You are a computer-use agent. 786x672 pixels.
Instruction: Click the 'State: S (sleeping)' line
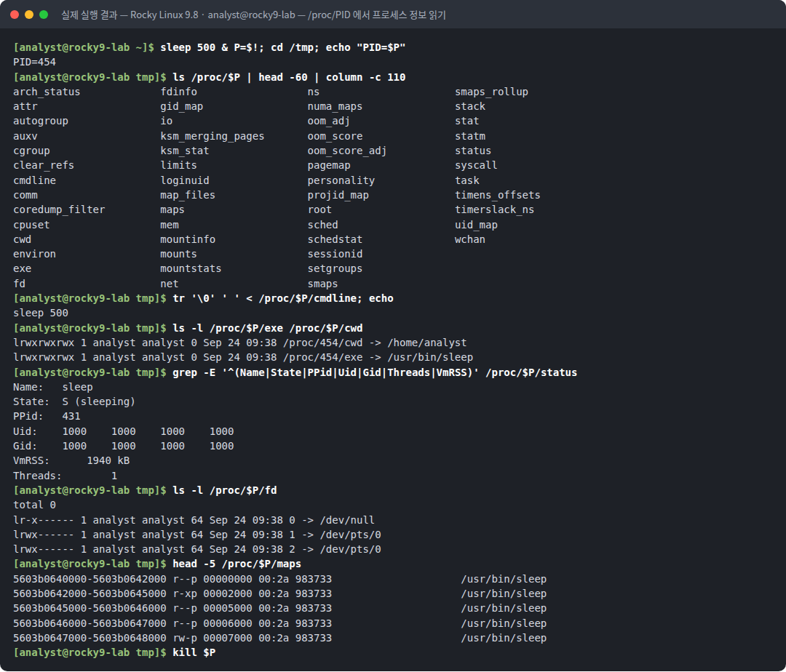click(74, 401)
